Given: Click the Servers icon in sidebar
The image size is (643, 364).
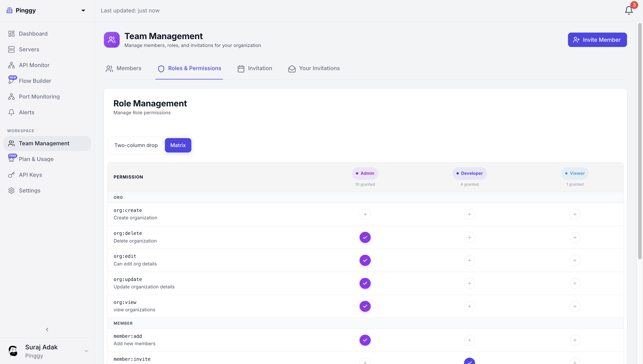Looking at the screenshot, I should (11, 50).
